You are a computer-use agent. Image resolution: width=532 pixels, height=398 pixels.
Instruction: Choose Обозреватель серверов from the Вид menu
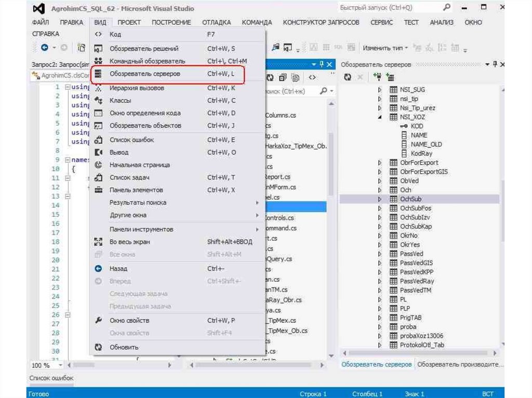[x=144, y=74]
